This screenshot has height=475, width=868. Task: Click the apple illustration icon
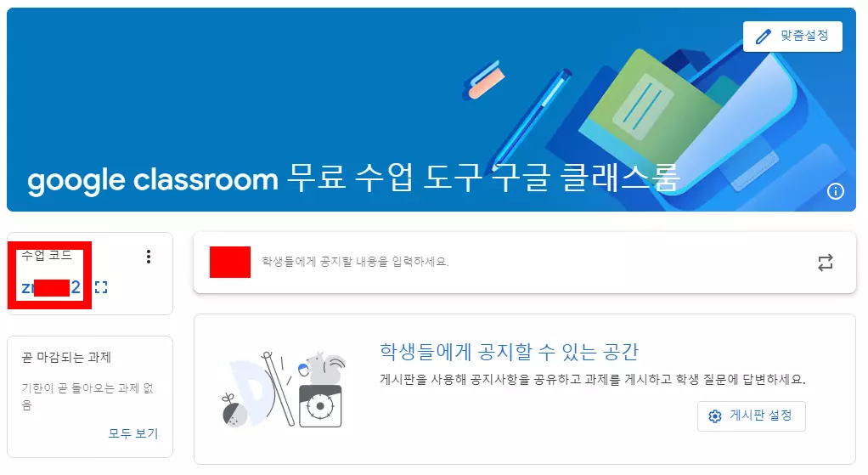click(234, 411)
